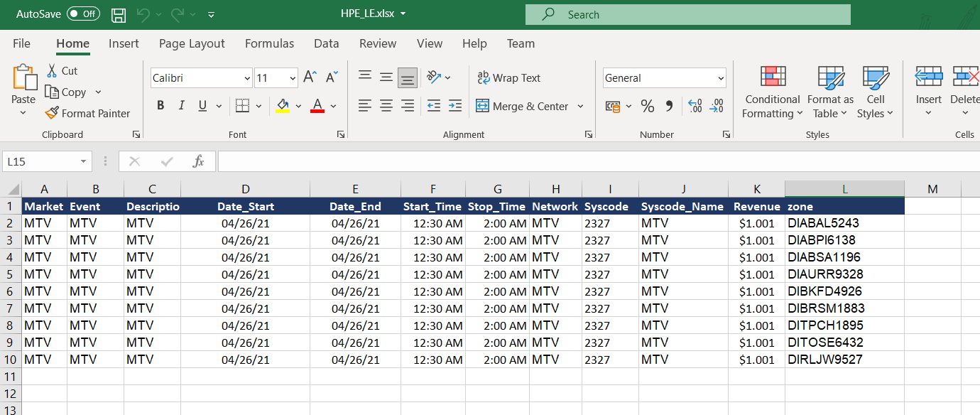Toggle the AutoSave switch
The width and height of the screenshot is (980, 415).
83,14
